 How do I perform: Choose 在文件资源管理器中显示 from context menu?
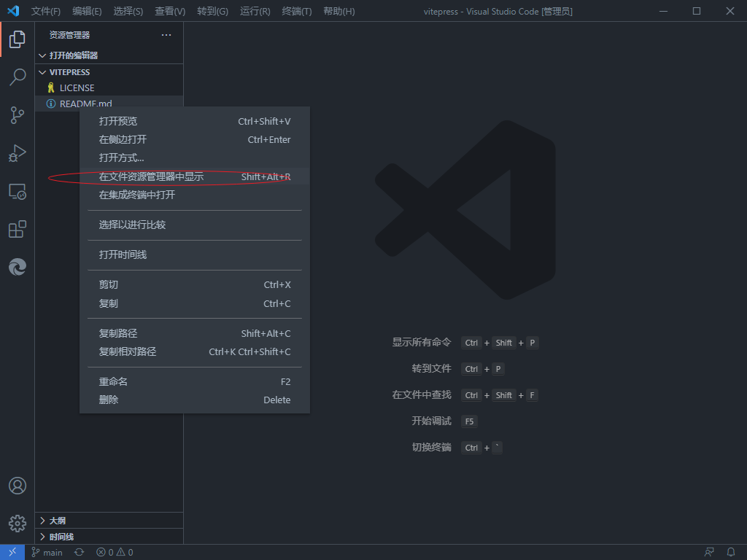195,176
